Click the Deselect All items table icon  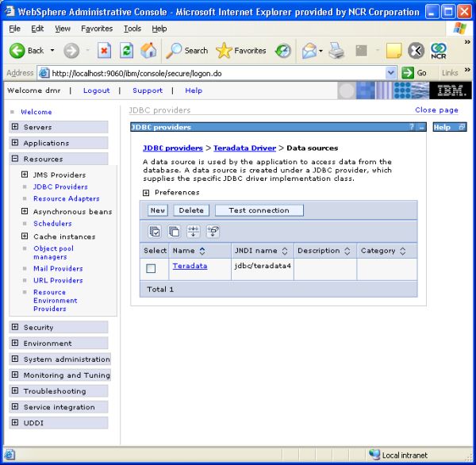[x=175, y=232]
